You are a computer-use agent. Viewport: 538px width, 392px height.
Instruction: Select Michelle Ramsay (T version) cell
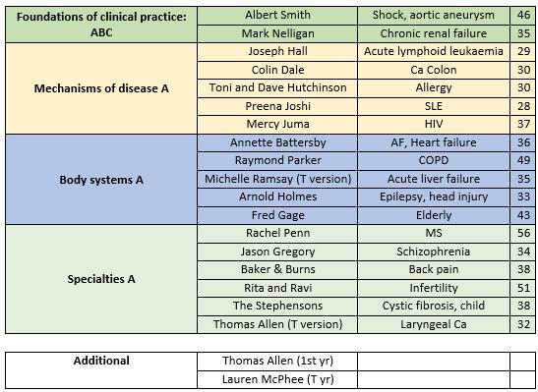[277, 179]
